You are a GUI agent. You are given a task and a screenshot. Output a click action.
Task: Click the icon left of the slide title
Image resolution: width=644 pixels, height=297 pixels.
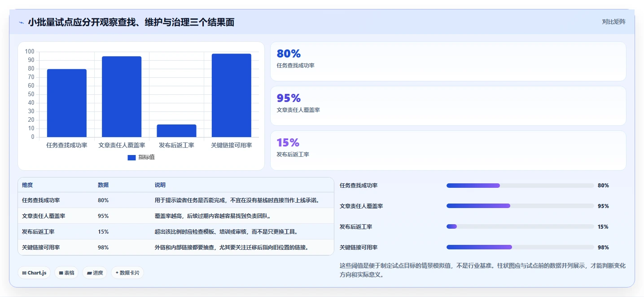pos(21,22)
